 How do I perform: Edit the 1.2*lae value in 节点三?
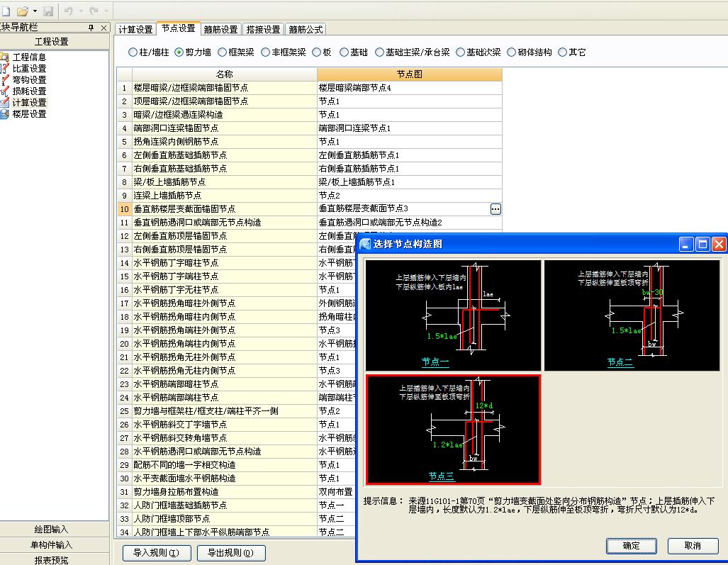click(x=447, y=444)
